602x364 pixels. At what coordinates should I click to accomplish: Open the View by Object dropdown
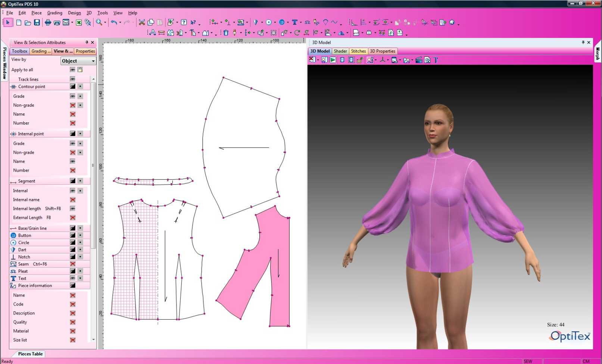(78, 61)
